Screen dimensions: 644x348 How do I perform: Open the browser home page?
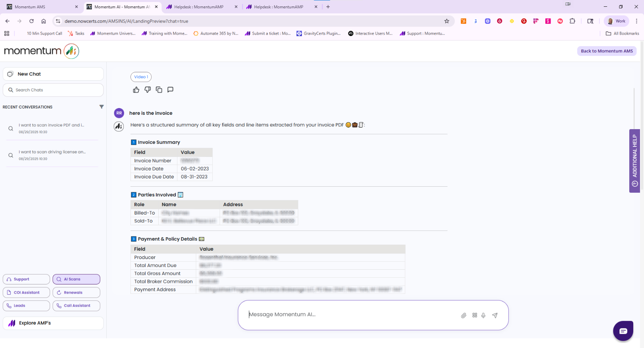pos(44,21)
